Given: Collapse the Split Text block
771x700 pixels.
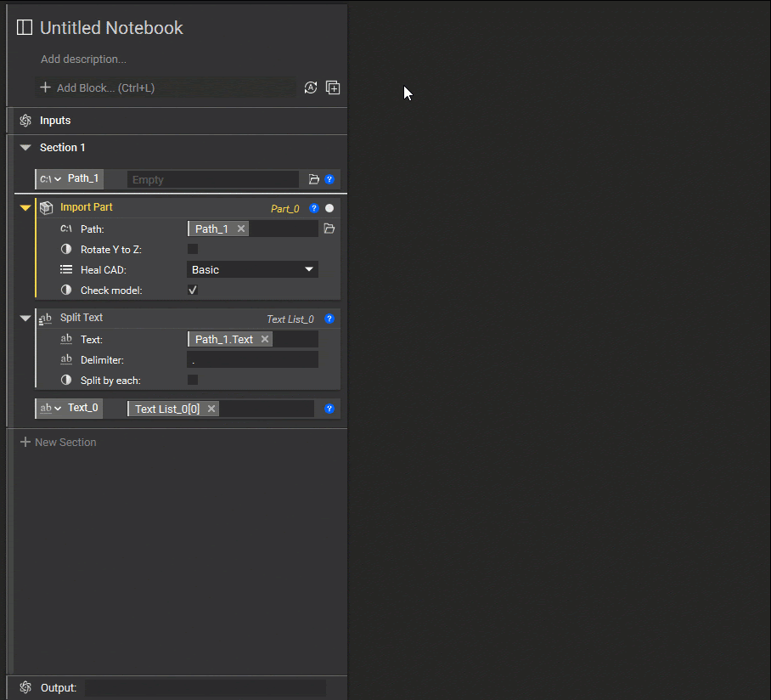Looking at the screenshot, I should point(25,319).
